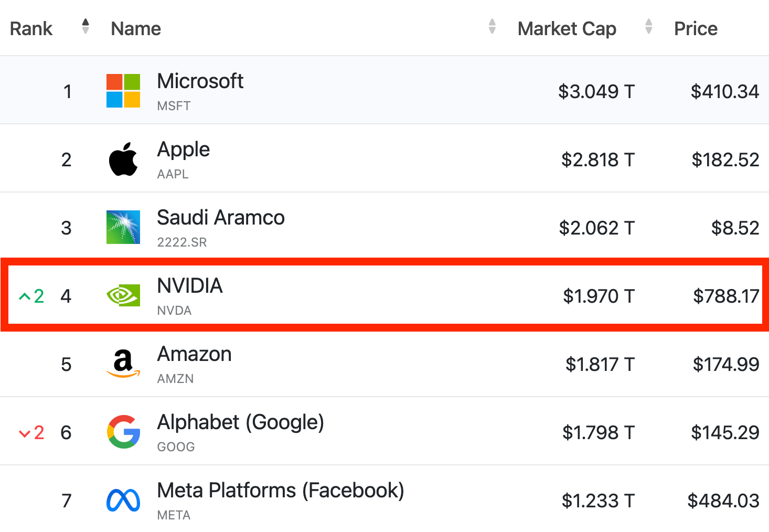769x532 pixels.
Task: Click the Google G logo
Action: point(123,432)
